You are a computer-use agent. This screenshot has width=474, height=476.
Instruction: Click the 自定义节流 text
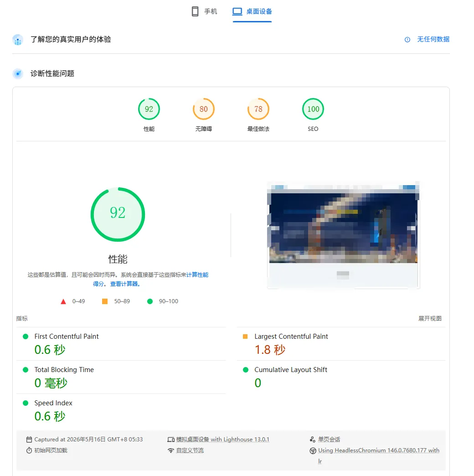click(190, 450)
